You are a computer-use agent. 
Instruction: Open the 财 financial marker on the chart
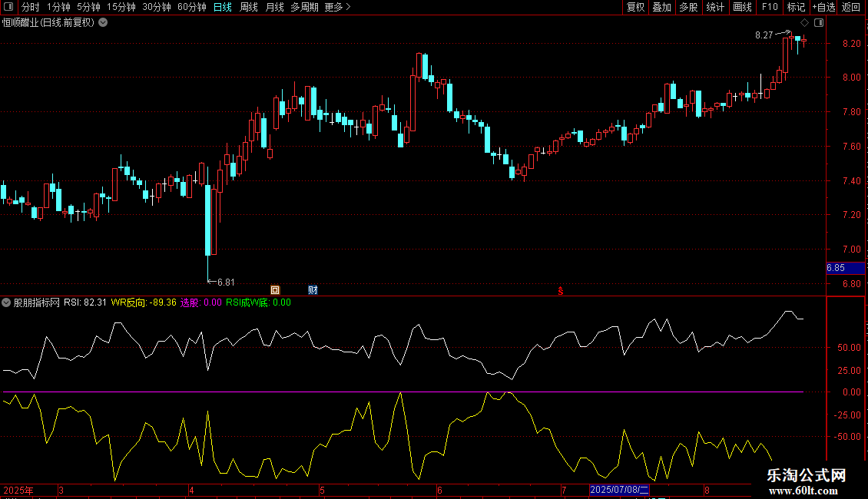pyautogui.click(x=313, y=290)
